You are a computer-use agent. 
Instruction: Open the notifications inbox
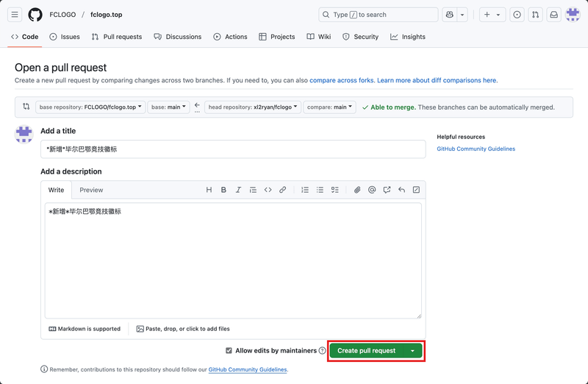pos(553,15)
